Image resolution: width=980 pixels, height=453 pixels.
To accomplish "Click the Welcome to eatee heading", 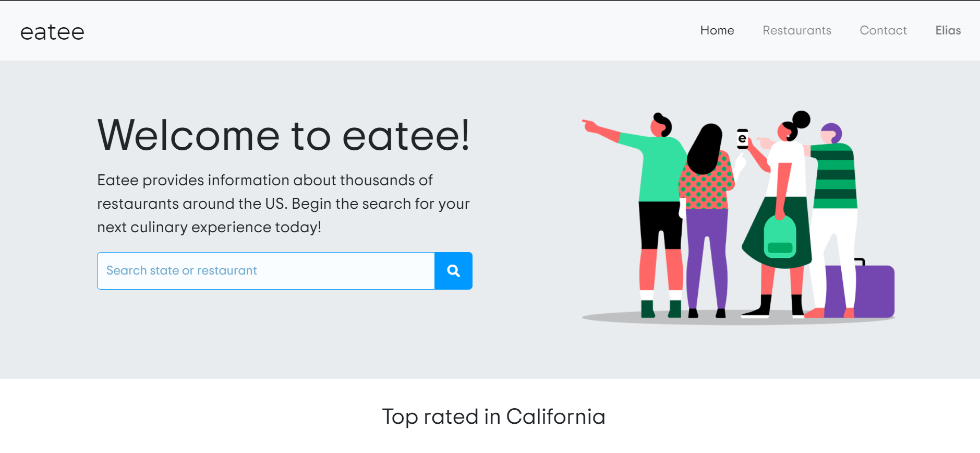I will (283, 136).
